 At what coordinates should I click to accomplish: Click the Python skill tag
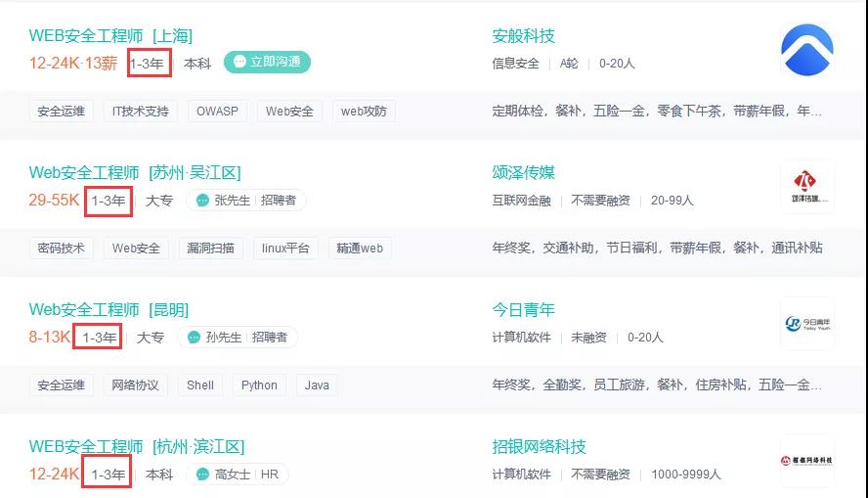pyautogui.click(x=259, y=385)
